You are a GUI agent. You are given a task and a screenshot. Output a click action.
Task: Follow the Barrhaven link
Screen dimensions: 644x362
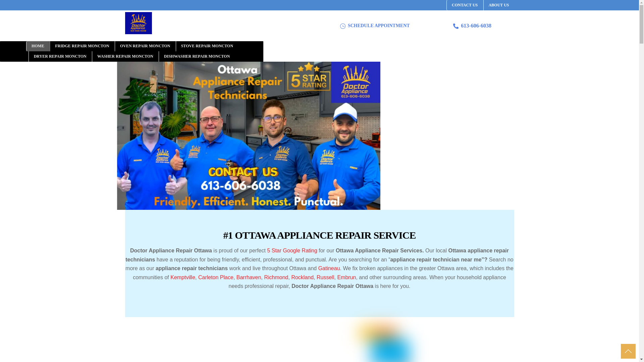click(249, 278)
